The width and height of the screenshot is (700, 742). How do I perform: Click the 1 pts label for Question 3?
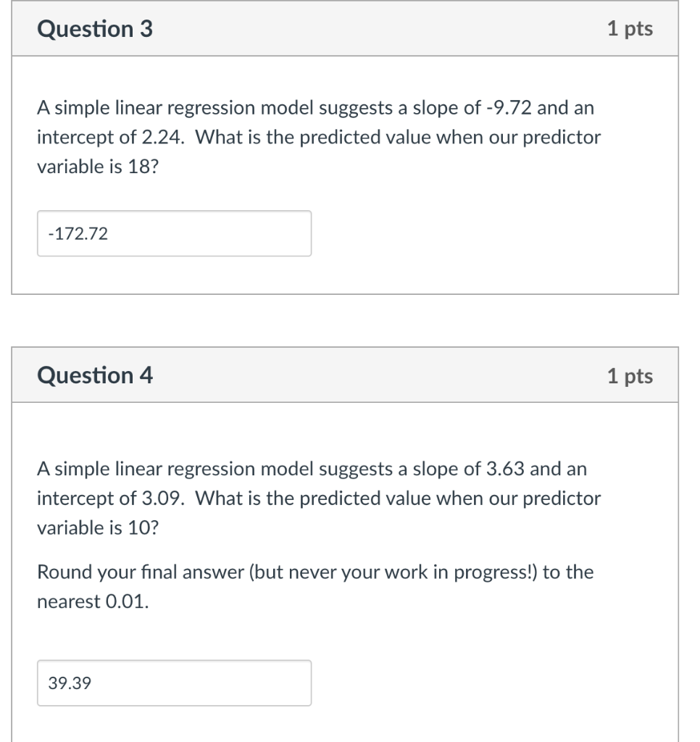pos(630,29)
